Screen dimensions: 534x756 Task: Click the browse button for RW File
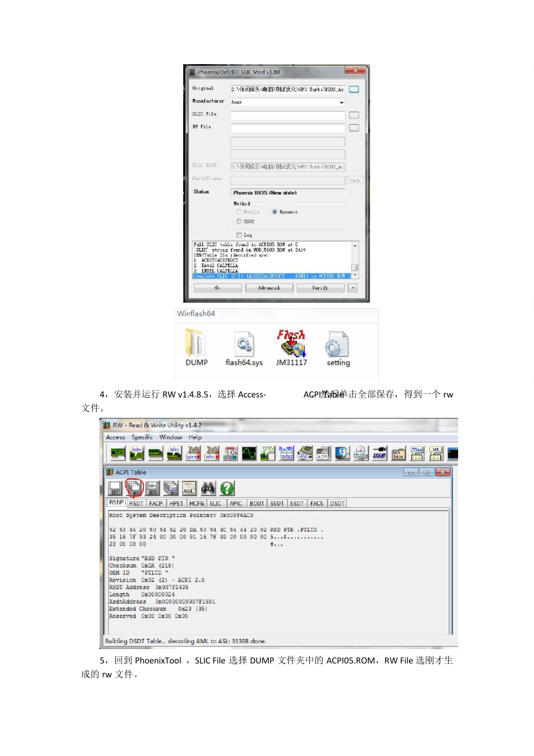pyautogui.click(x=354, y=128)
